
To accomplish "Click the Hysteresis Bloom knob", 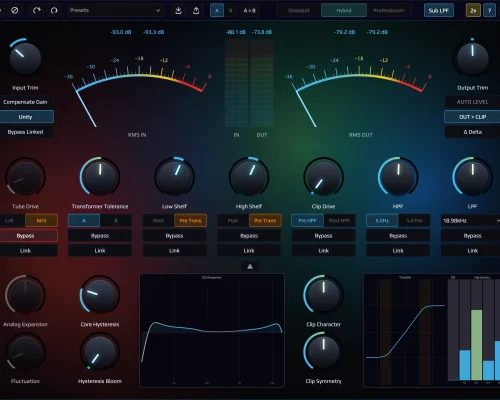I will (x=100, y=352).
